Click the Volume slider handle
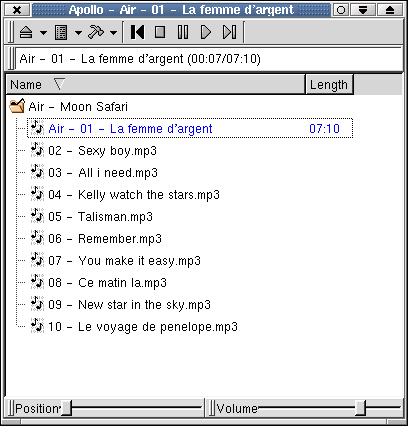This screenshot has width=408, height=426. pos(360,408)
